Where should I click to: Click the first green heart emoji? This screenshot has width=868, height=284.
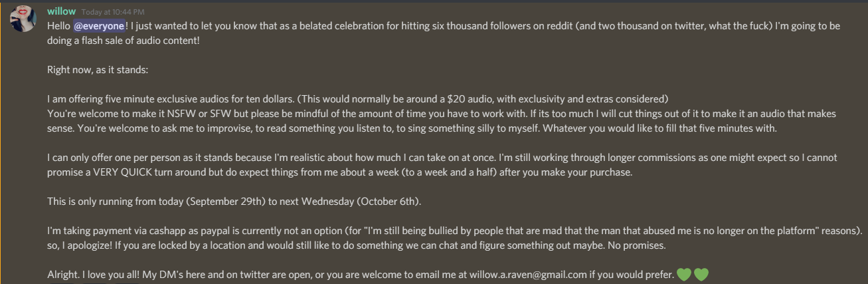[x=684, y=273]
